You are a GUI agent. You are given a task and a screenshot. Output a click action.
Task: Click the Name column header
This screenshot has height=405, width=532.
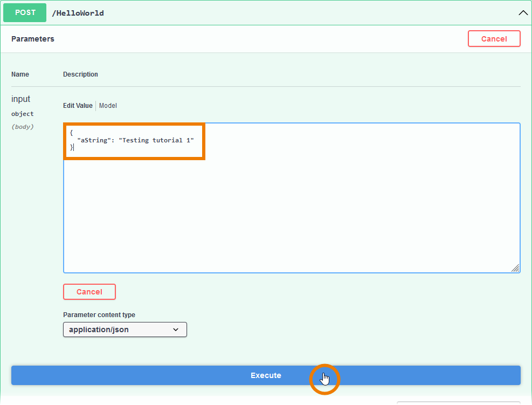pyautogui.click(x=20, y=74)
